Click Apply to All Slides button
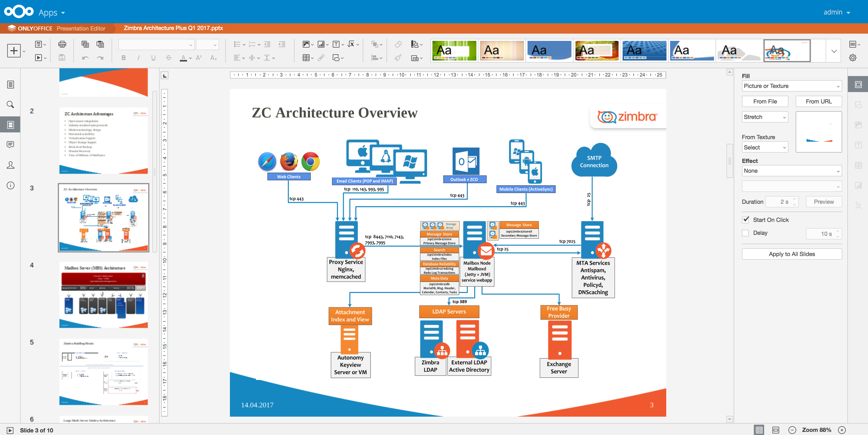This screenshot has height=435, width=868. point(792,254)
